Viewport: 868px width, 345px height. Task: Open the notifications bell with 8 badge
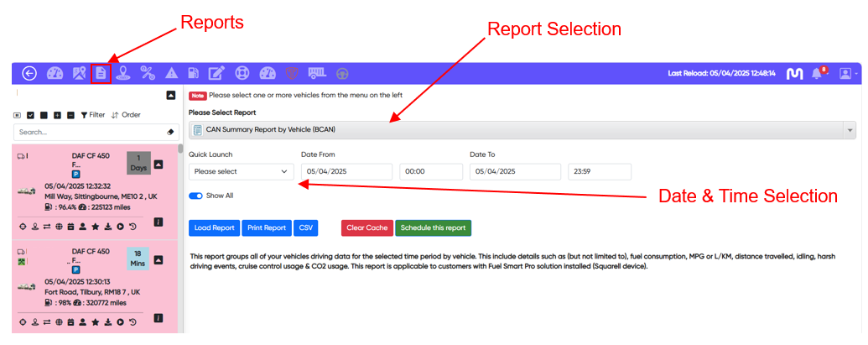click(818, 74)
